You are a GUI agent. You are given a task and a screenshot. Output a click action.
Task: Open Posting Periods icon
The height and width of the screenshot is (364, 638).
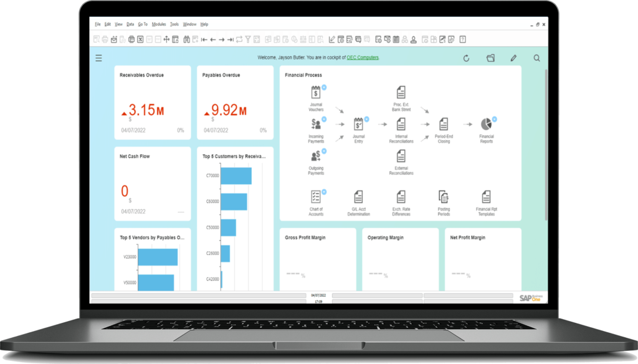pos(444,197)
